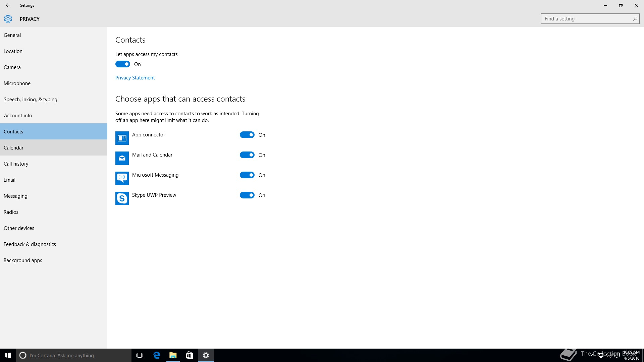This screenshot has width=644, height=362.
Task: Click the Privacy gear icon
Action: tap(8, 19)
